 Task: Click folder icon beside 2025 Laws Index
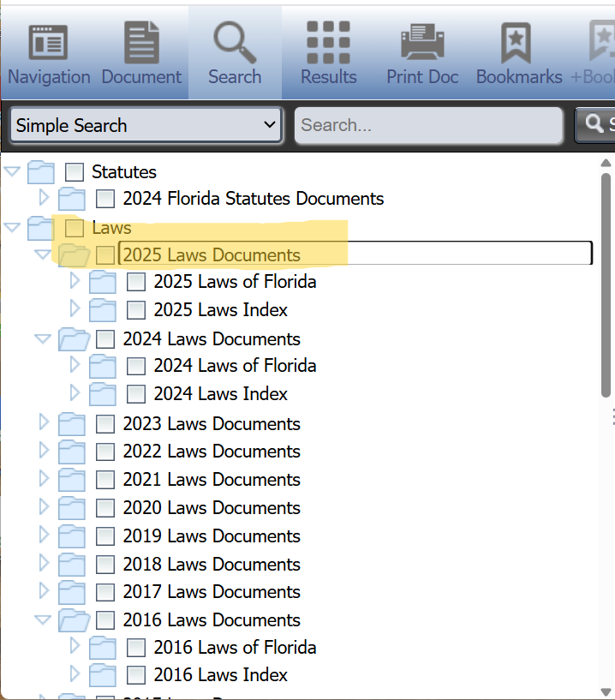tap(102, 310)
